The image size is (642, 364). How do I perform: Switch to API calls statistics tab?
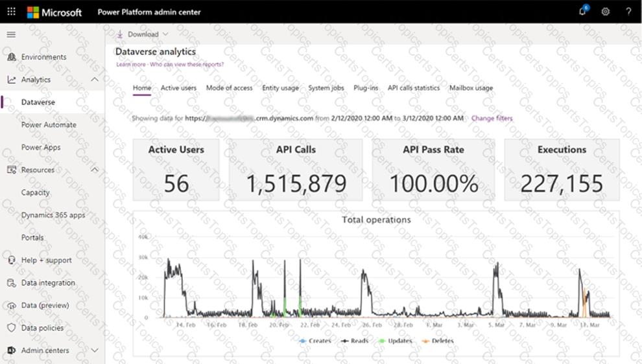pos(413,88)
